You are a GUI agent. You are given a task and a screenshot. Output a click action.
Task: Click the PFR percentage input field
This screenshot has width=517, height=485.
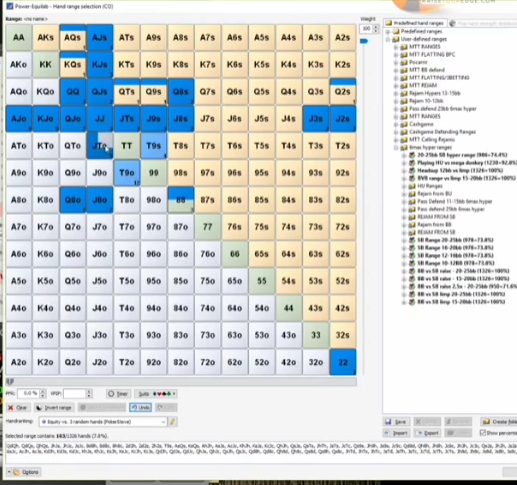tap(28, 394)
